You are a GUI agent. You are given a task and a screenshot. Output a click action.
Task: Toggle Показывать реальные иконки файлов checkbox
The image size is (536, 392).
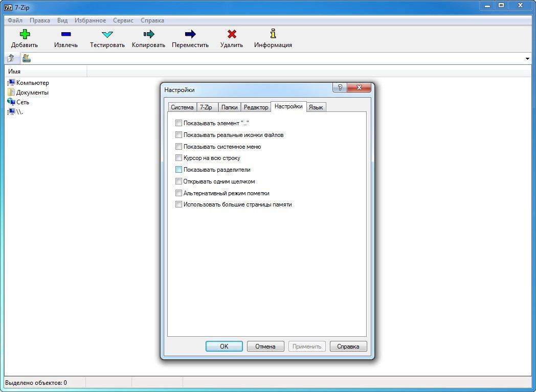tap(178, 134)
